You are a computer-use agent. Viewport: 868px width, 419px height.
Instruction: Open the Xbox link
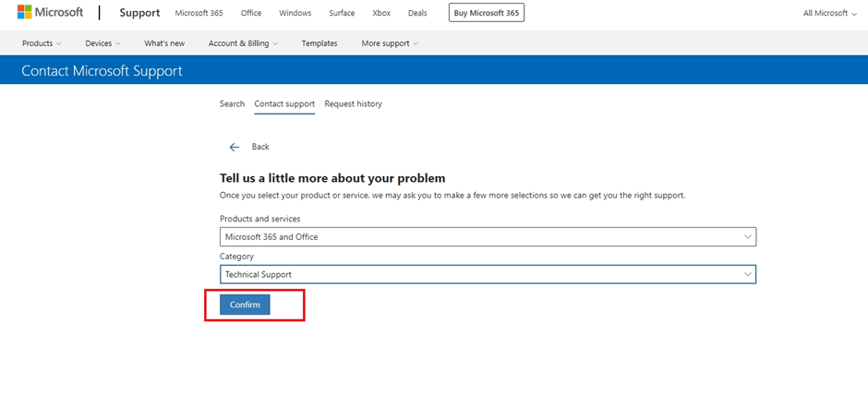coord(381,13)
